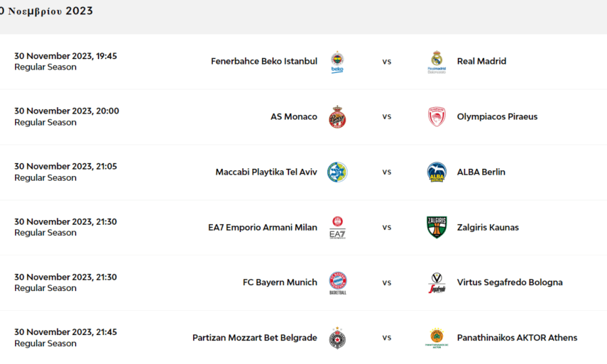Select the FC Bayern Munich team name
The width and height of the screenshot is (607, 364).
280,283
